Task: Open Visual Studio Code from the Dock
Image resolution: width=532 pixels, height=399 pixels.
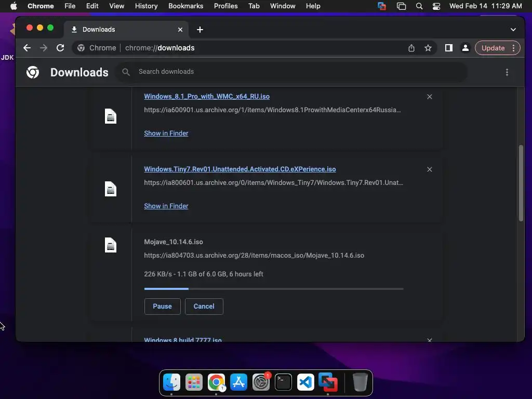Action: pyautogui.click(x=305, y=382)
